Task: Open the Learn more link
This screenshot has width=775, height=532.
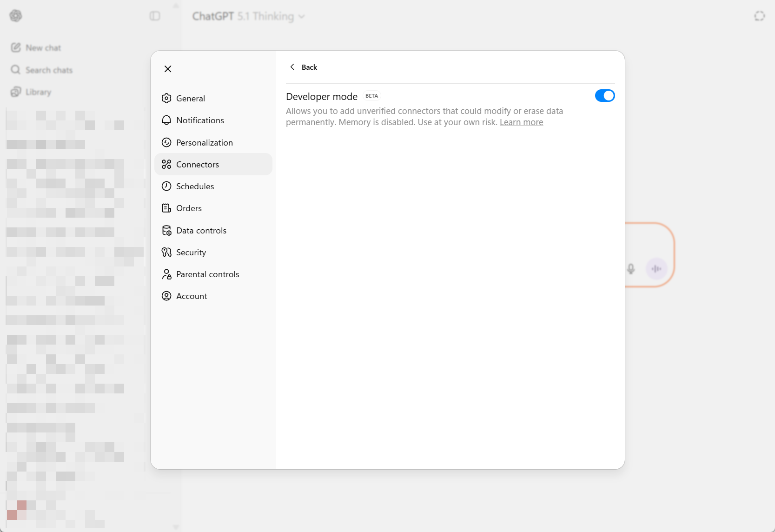Action: 521,122
